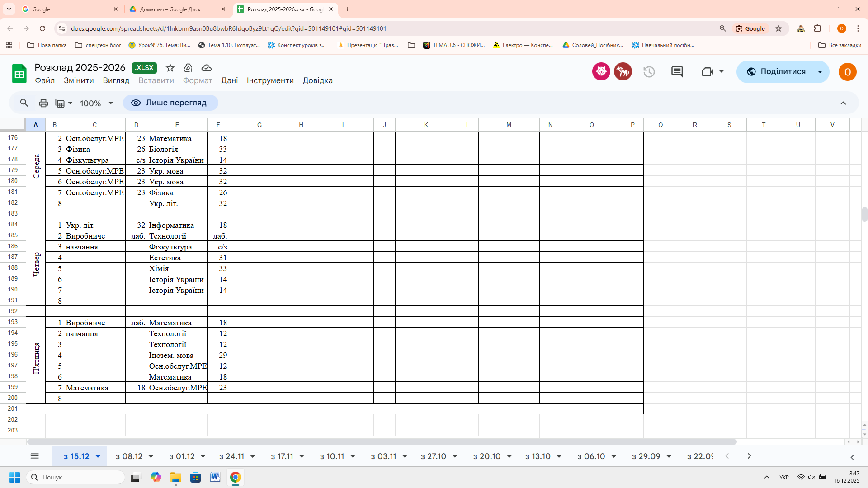Open the Дані menu
Screen dimensions: 868x488
tap(229, 80)
